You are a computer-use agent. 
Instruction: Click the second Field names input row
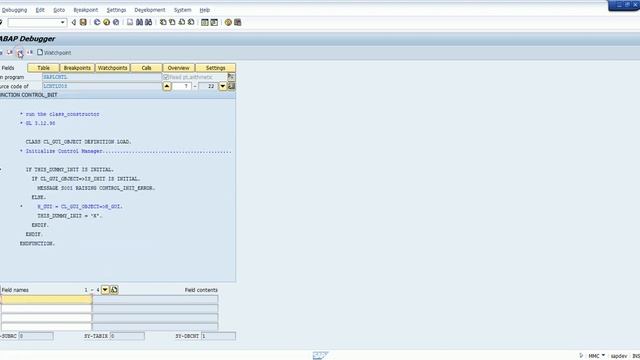[x=47, y=309]
